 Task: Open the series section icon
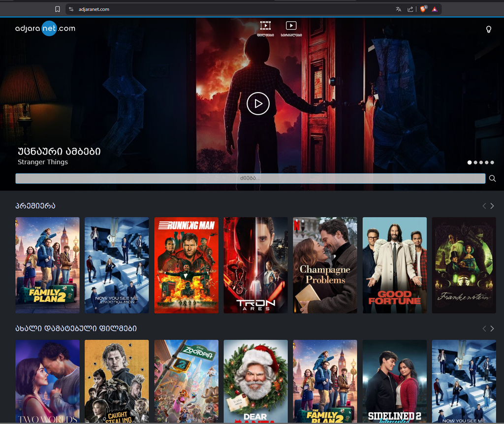click(291, 29)
